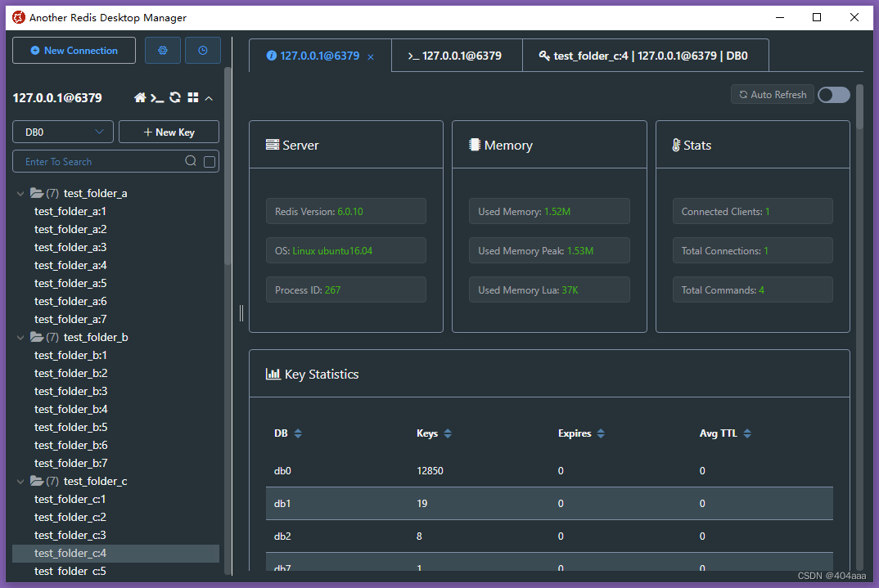The image size is (879, 588).
Task: Open the DB0 database dropdown
Action: tap(63, 132)
